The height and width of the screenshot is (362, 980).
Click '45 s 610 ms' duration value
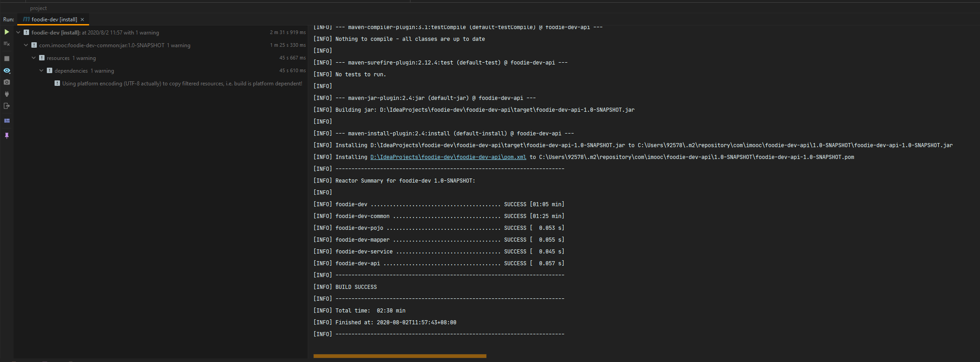[x=292, y=70]
